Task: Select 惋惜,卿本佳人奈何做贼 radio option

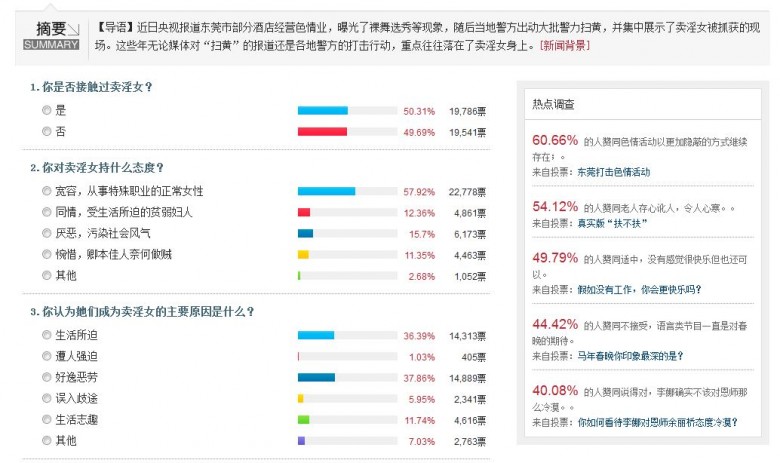Action: 47,255
